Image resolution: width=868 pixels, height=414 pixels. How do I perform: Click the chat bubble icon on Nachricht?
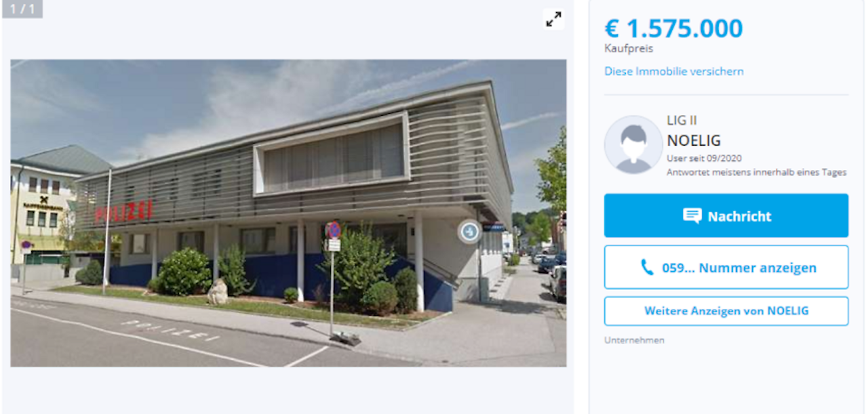click(x=692, y=216)
